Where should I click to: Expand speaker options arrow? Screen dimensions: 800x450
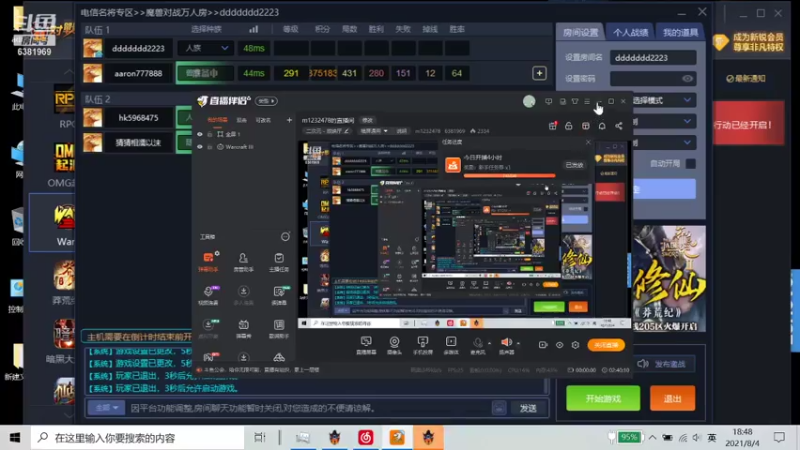[x=518, y=343]
